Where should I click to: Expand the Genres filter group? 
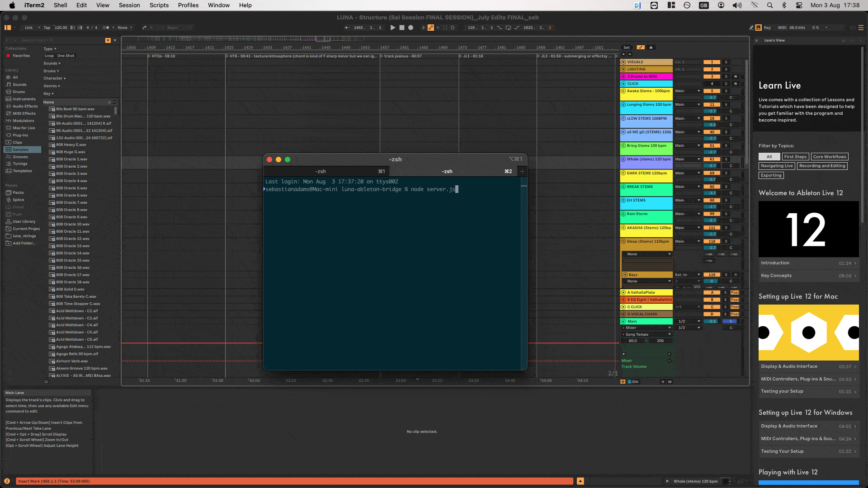tap(52, 86)
